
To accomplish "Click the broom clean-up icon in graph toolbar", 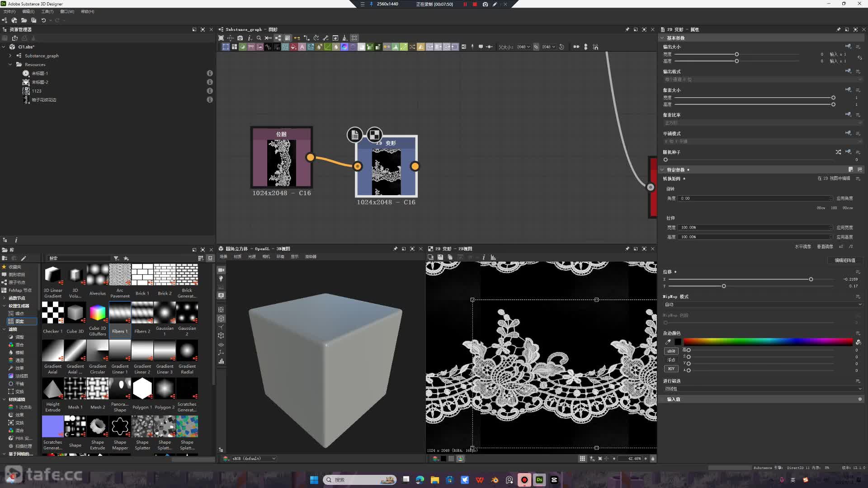I will click(344, 38).
